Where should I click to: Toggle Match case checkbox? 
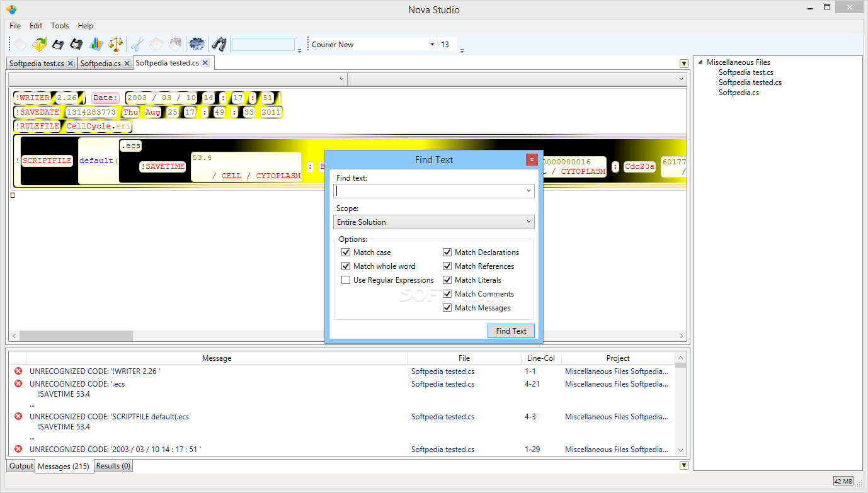pos(346,252)
